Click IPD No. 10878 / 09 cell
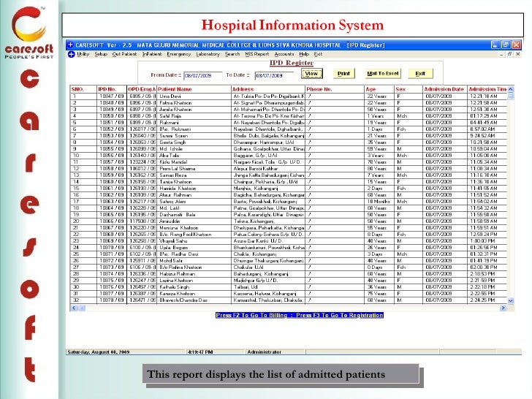The width and height of the screenshot is (532, 399). point(112,300)
